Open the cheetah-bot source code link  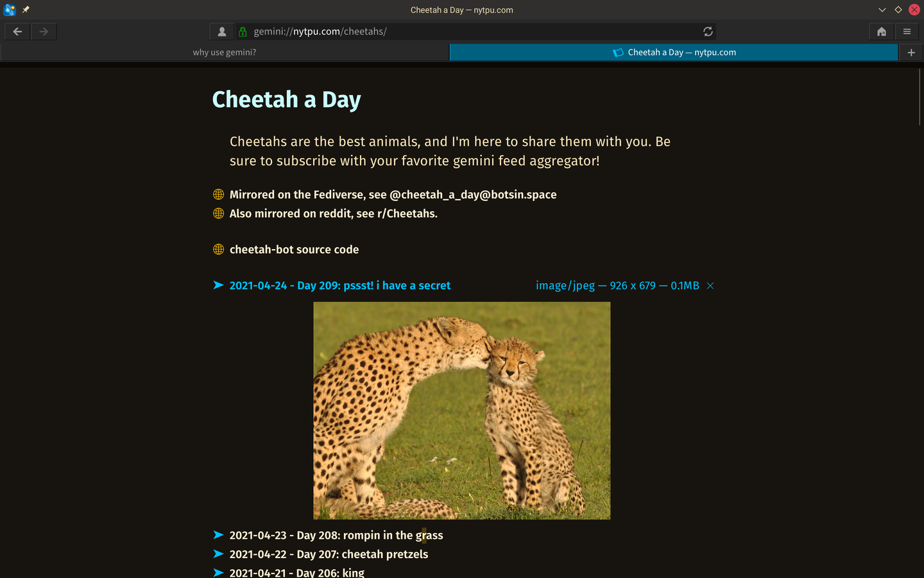tap(294, 250)
